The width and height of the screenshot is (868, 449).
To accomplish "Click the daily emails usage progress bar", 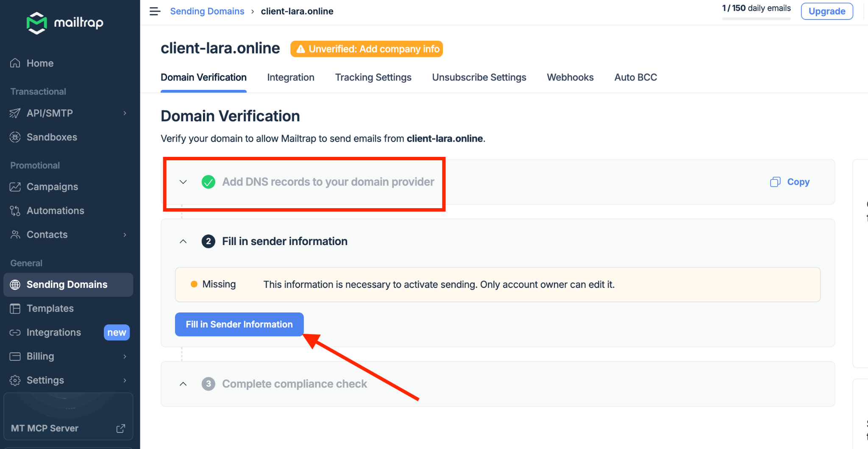I will [x=756, y=19].
